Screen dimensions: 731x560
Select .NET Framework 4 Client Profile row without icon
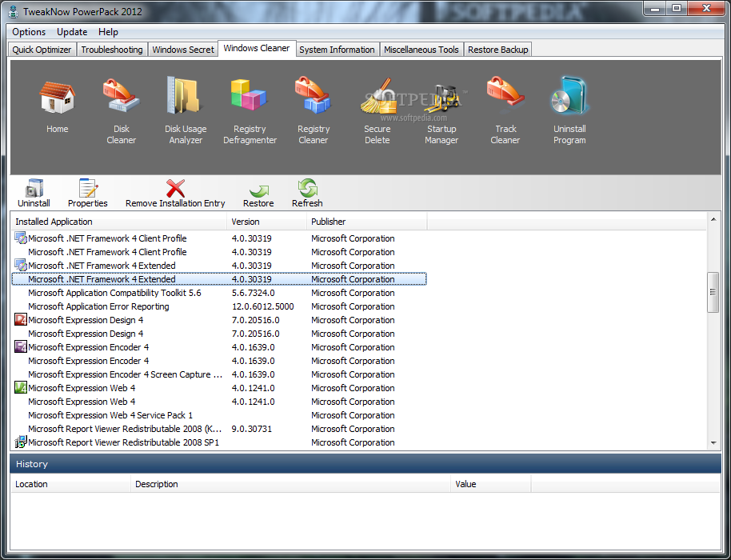pos(218,252)
